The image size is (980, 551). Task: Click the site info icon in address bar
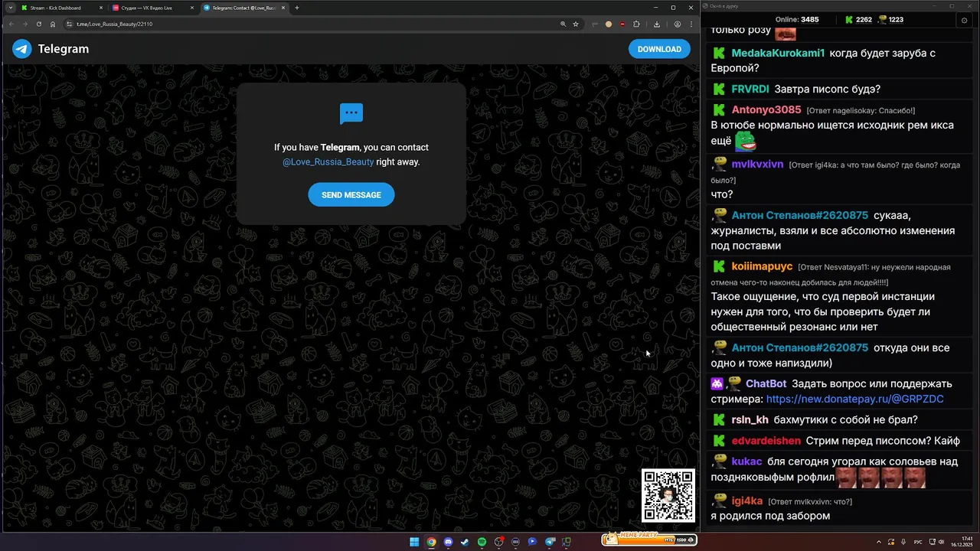click(69, 24)
